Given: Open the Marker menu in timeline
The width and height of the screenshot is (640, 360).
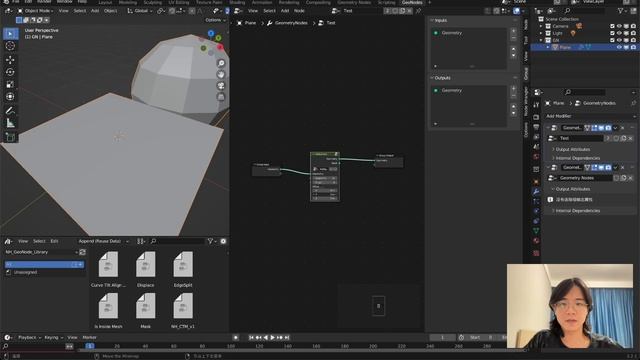Looking at the screenshot, I should [89, 338].
